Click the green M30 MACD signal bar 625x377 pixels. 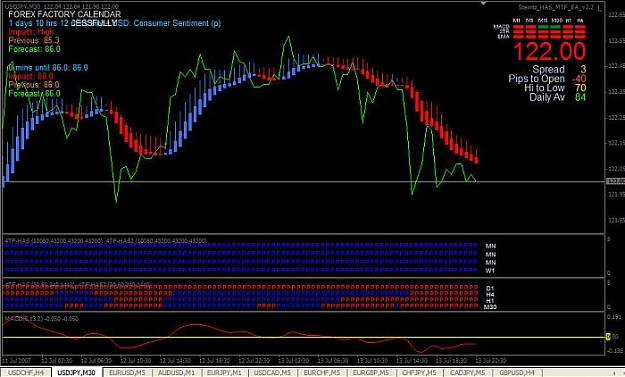coord(556,27)
